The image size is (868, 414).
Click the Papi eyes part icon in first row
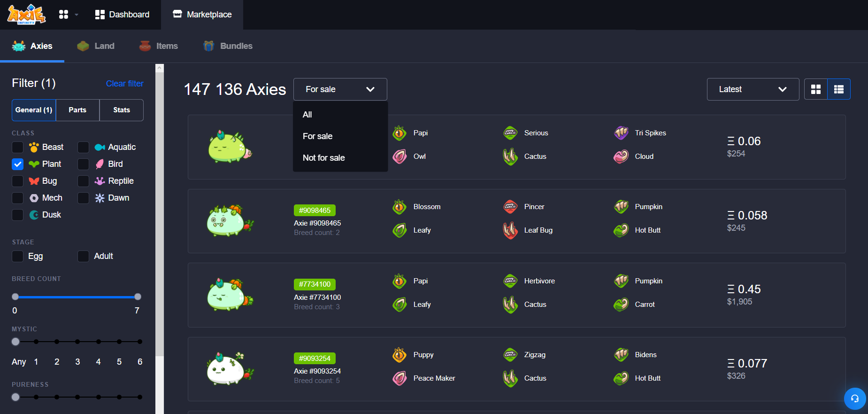(x=399, y=133)
